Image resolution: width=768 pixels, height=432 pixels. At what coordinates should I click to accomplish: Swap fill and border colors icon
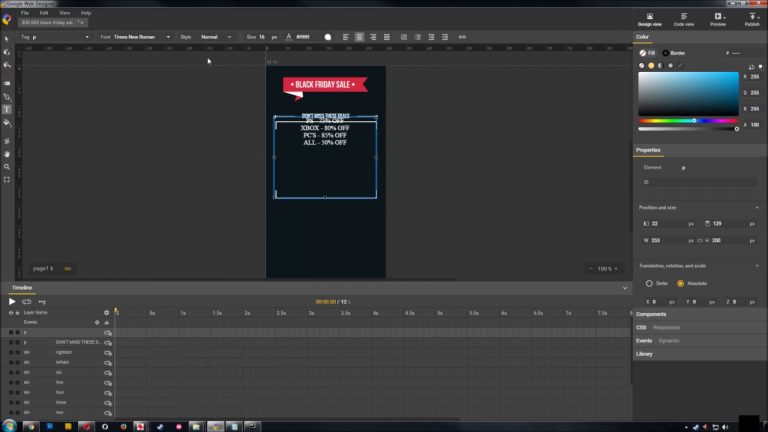pyautogui.click(x=751, y=66)
